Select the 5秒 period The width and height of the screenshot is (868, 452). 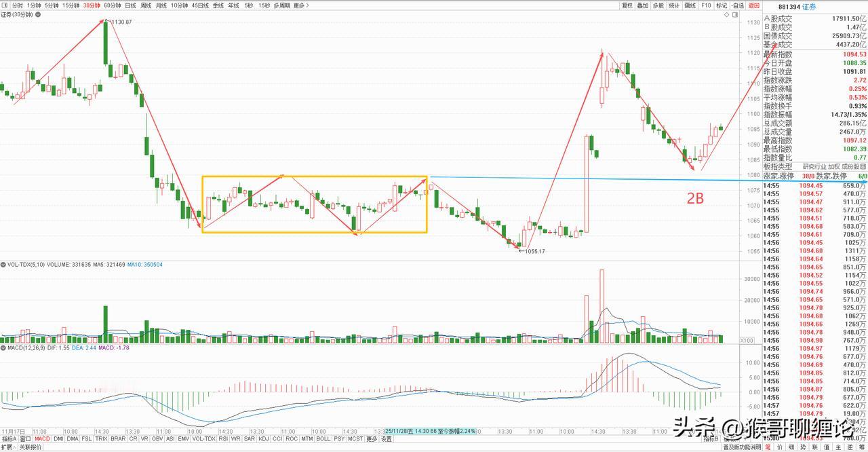249,5
